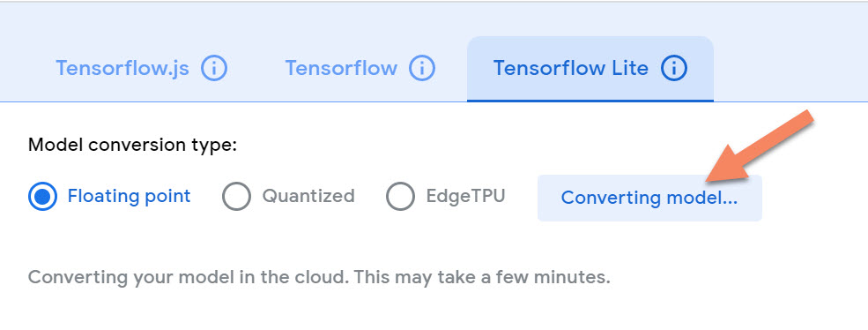Select the Tensorflow Lite tab label

tap(571, 69)
